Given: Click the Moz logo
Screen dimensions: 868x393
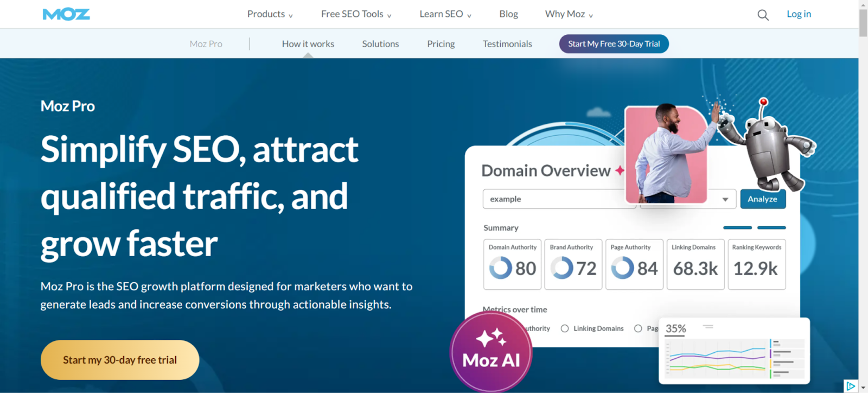Looking at the screenshot, I should coord(66,14).
